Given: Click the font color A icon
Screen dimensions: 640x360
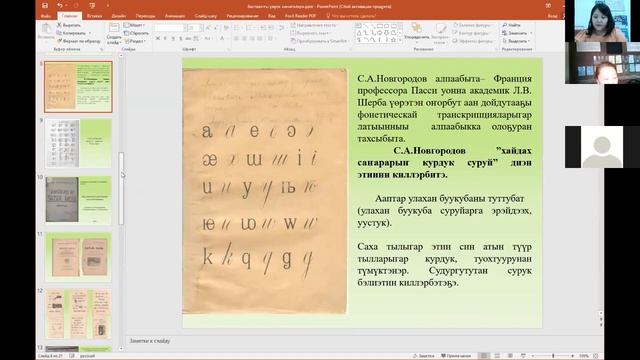Looking at the screenshot, I should (222, 38).
